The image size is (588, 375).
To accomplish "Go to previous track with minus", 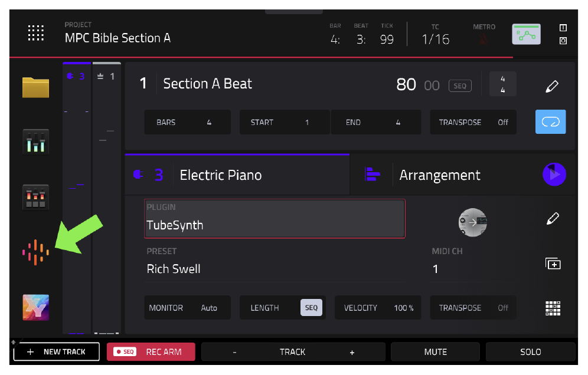I will pyautogui.click(x=234, y=352).
